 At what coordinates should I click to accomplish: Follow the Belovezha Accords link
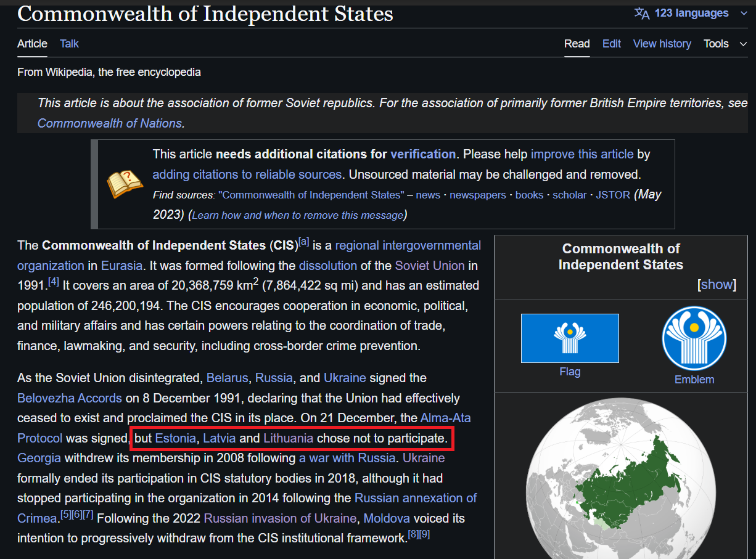[70, 398]
